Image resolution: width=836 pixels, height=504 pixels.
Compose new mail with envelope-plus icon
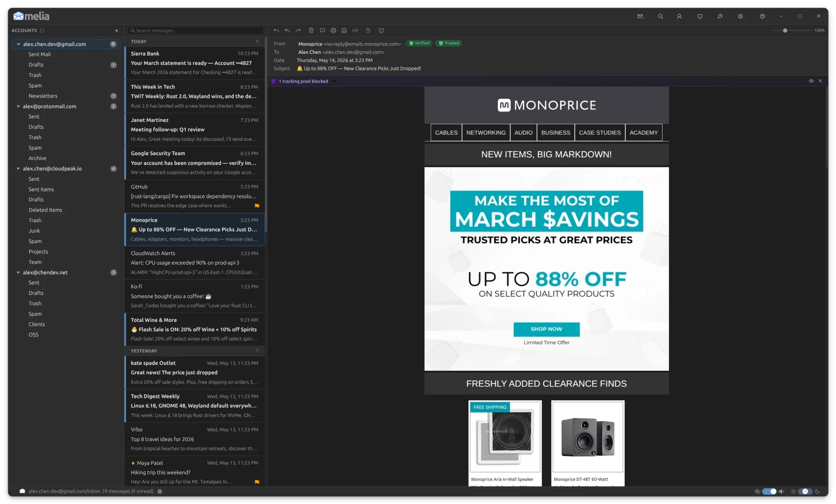click(640, 16)
